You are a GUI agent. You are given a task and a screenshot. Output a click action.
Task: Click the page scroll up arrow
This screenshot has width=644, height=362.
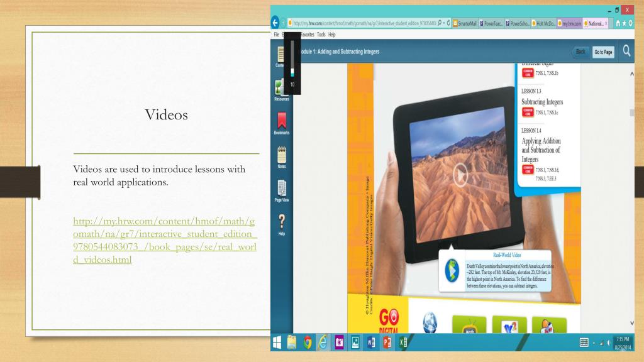631,74
